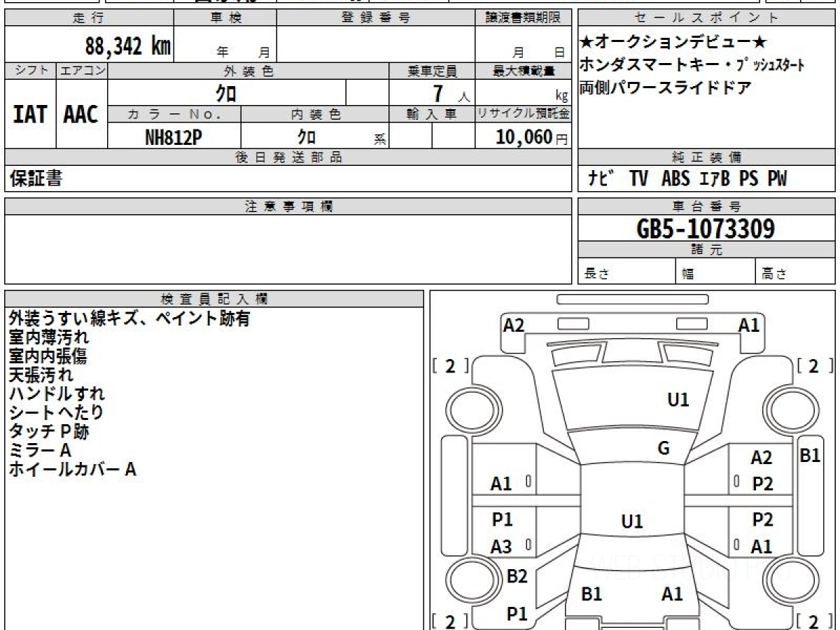Select the IAT transmission value
The image size is (840, 630).
pos(30,115)
